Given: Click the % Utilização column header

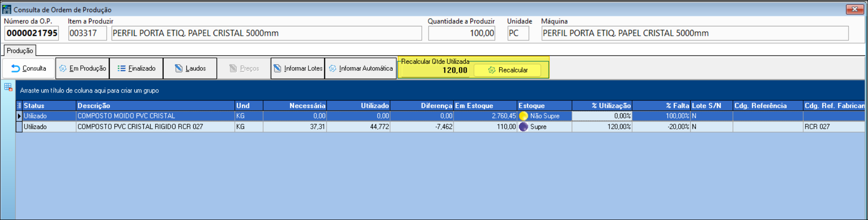Looking at the screenshot, I should [602, 106].
